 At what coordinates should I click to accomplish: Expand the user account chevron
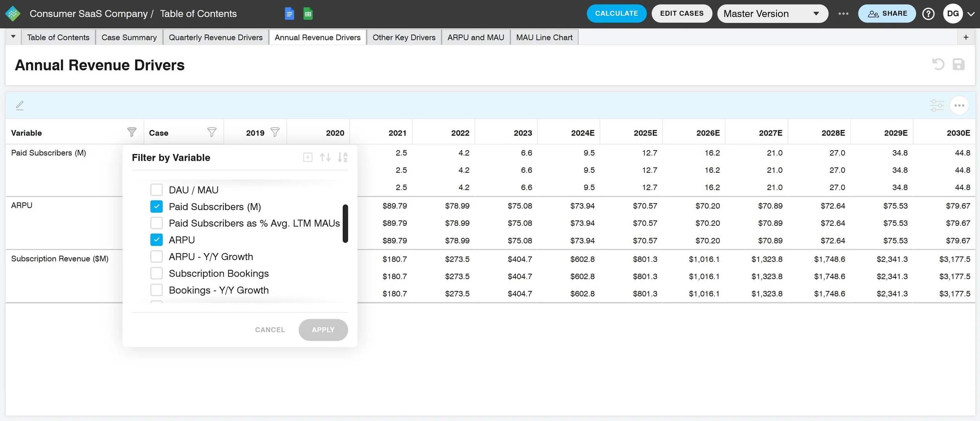pos(971,14)
